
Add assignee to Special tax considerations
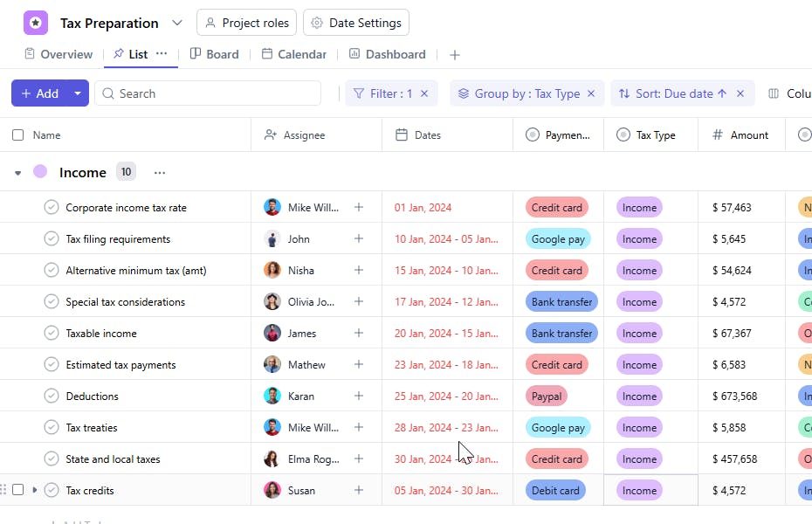[358, 301]
